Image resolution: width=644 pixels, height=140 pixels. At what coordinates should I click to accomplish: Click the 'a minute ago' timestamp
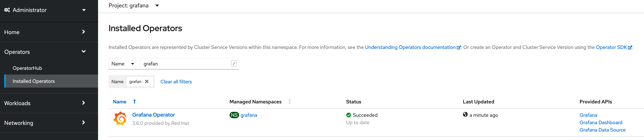484,115
